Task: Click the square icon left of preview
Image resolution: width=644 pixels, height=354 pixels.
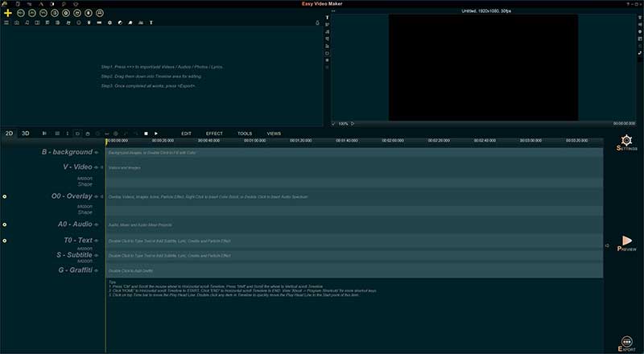Action: point(328,60)
